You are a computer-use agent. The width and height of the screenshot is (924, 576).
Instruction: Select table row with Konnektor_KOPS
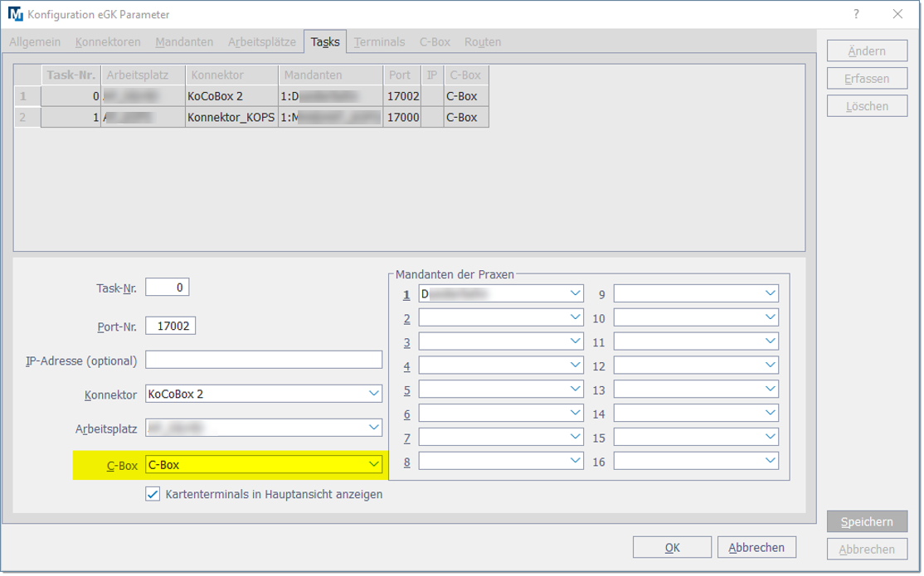pyautogui.click(x=231, y=118)
